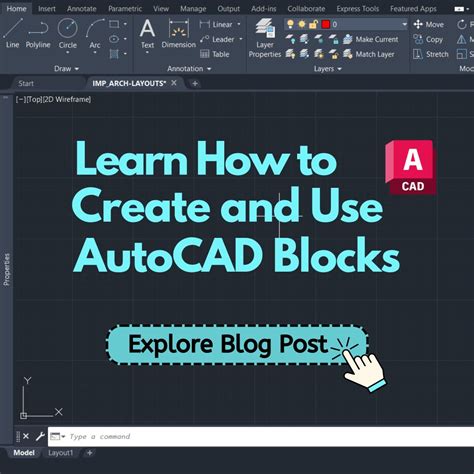Select the Polyline tool

point(38,33)
